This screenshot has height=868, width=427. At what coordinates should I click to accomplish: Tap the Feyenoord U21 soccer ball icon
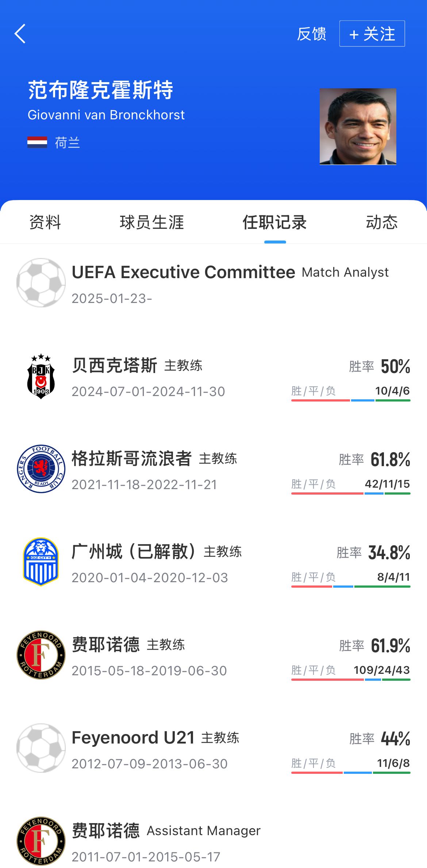click(x=41, y=748)
